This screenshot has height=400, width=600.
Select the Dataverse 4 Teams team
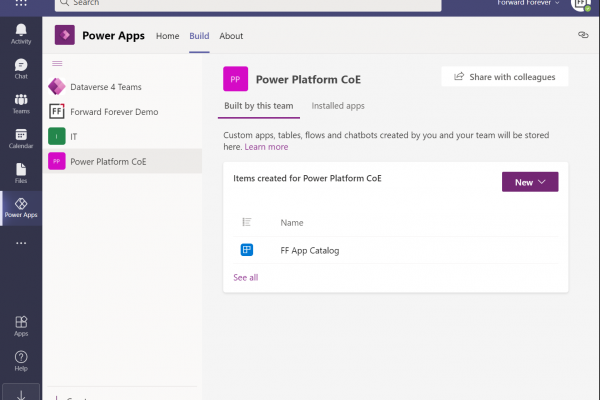tap(122, 87)
